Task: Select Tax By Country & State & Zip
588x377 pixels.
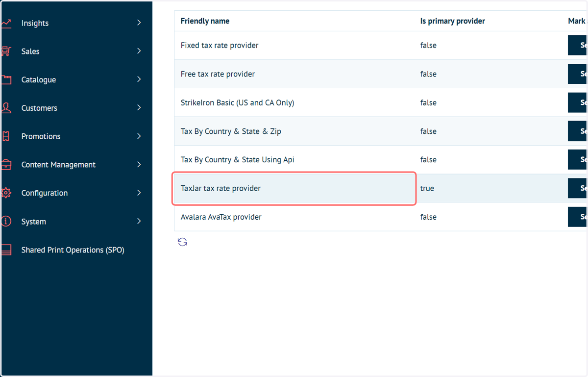Action: pos(231,131)
